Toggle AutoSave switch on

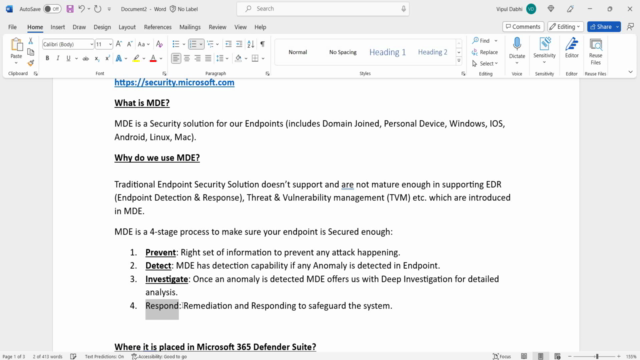[x=52, y=9]
